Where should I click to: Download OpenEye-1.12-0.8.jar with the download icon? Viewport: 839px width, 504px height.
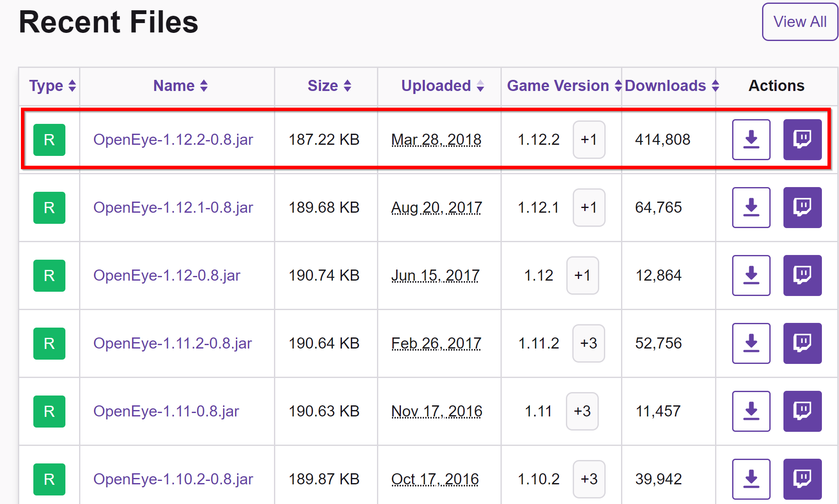(x=751, y=275)
